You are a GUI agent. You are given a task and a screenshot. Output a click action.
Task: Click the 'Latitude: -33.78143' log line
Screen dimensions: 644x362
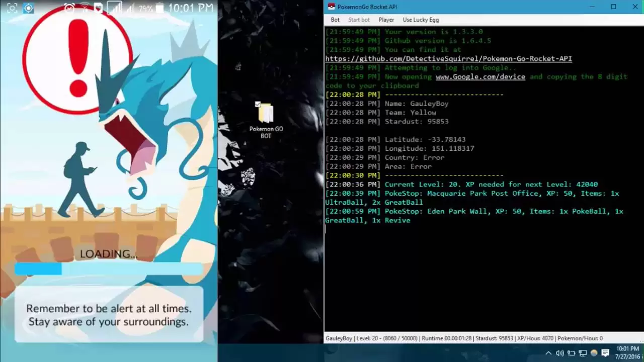pyautogui.click(x=395, y=140)
